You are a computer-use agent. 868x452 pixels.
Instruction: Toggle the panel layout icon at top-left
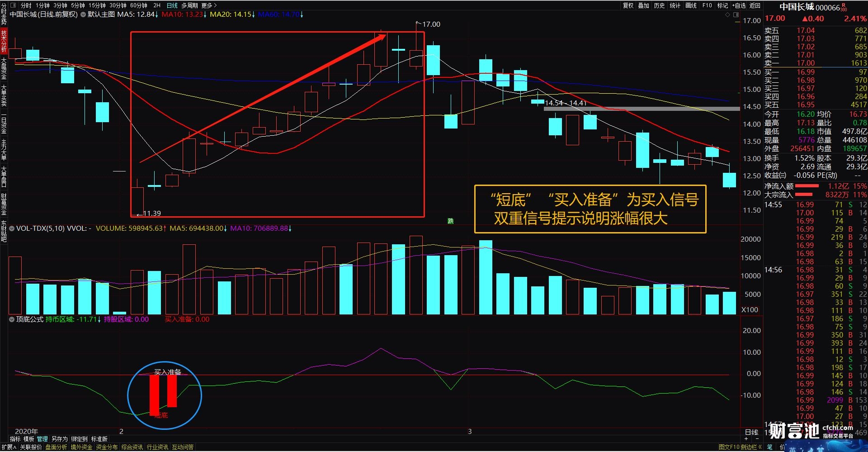(x=13, y=5)
